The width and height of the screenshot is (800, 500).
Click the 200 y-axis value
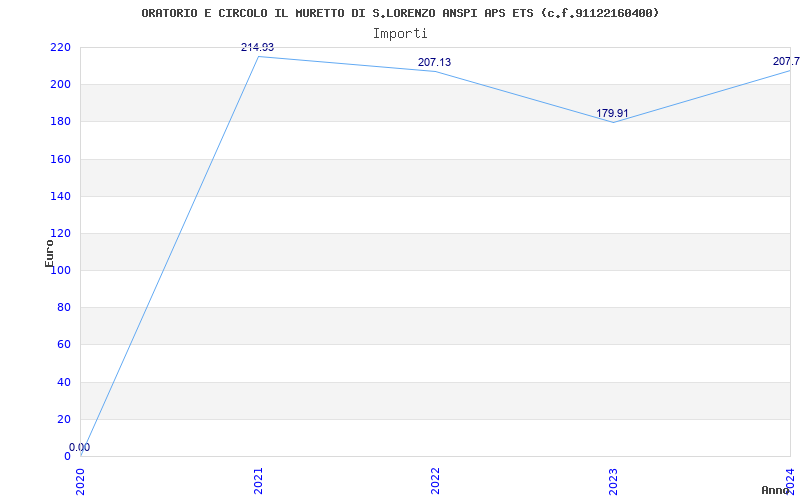[x=60, y=85]
